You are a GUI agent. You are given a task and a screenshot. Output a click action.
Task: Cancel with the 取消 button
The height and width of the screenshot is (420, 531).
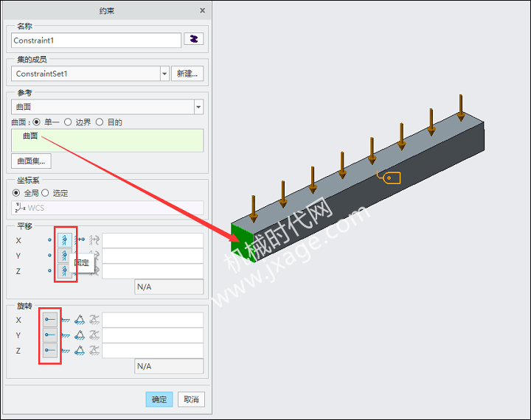191,399
